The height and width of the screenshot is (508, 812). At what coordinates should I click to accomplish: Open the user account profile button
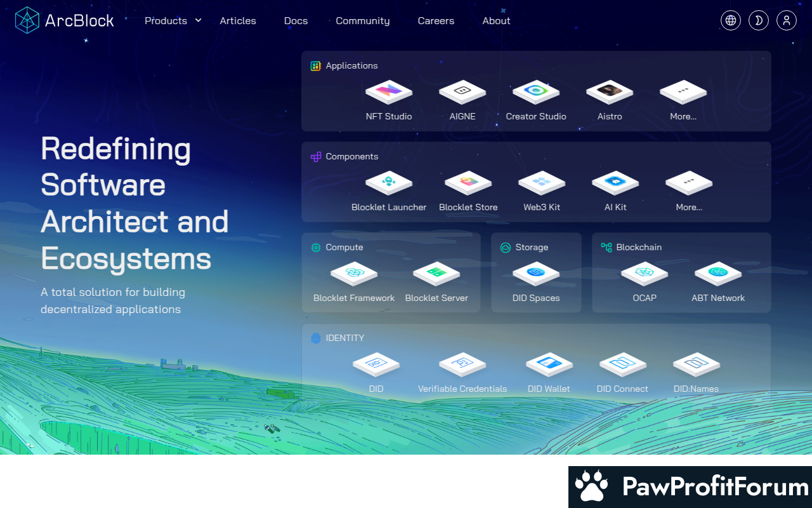point(787,20)
